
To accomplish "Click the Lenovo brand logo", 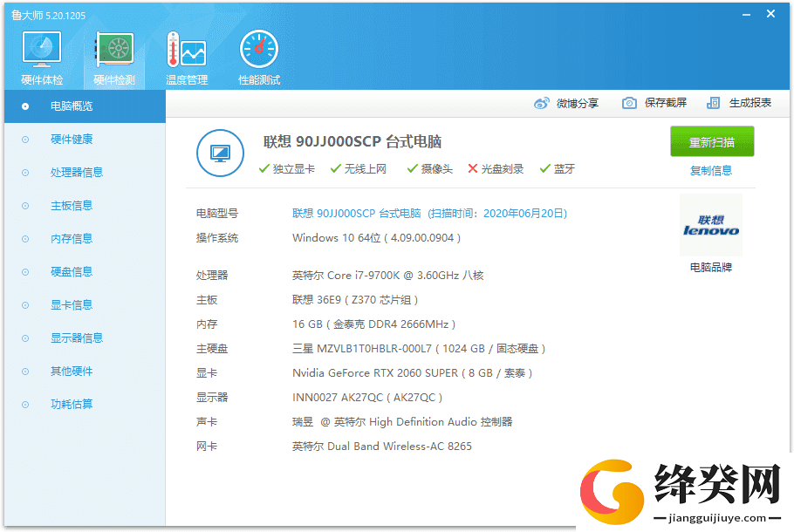I will pyautogui.click(x=711, y=225).
